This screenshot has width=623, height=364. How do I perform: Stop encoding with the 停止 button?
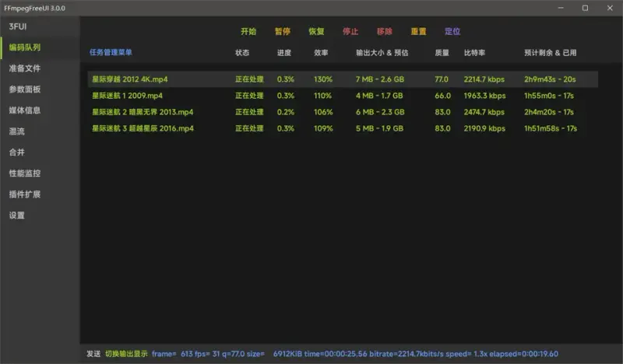point(350,32)
